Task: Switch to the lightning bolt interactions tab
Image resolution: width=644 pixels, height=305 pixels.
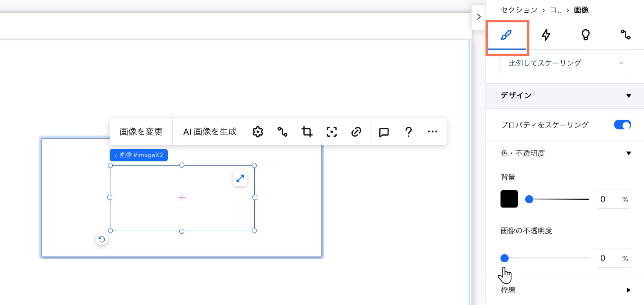Action: 546,35
